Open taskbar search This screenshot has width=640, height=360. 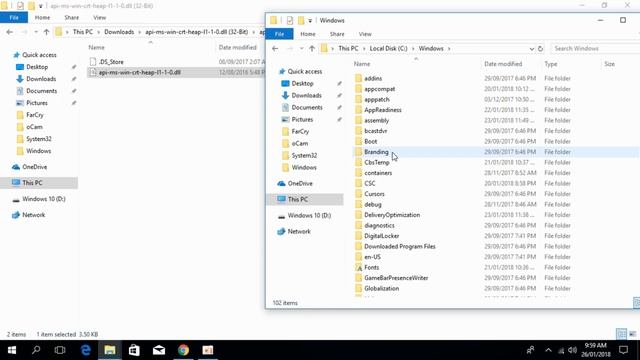point(36,350)
